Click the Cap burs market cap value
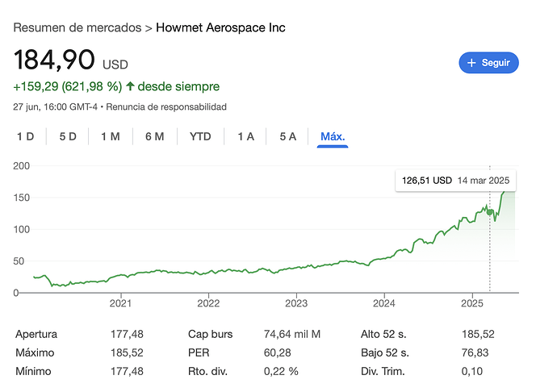Screen dimensions: 557x392 292,334
